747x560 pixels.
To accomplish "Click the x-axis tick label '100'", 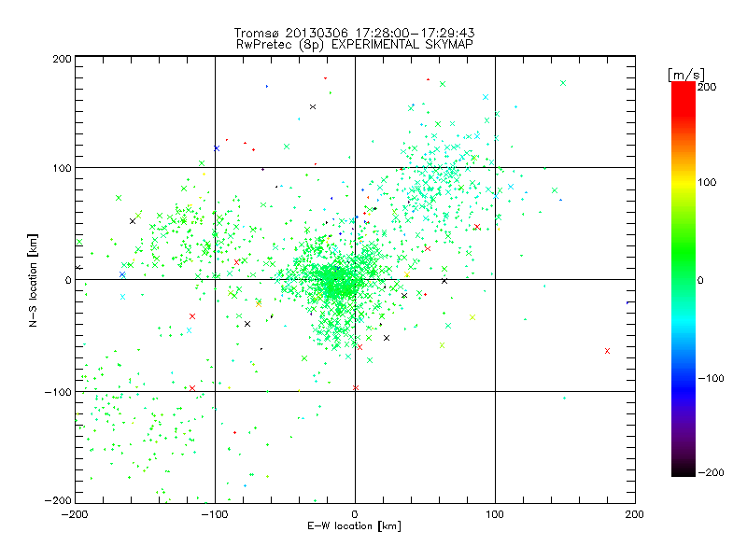I will (x=495, y=515).
